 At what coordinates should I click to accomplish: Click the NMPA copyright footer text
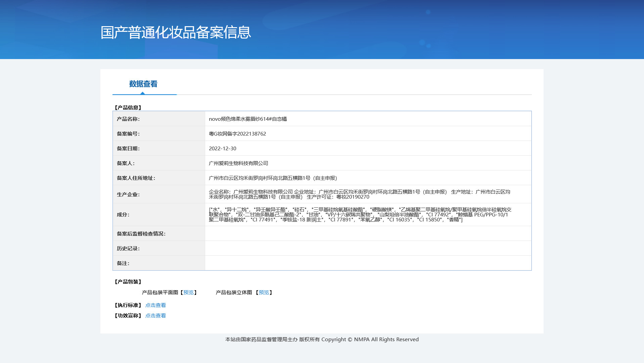click(322, 340)
